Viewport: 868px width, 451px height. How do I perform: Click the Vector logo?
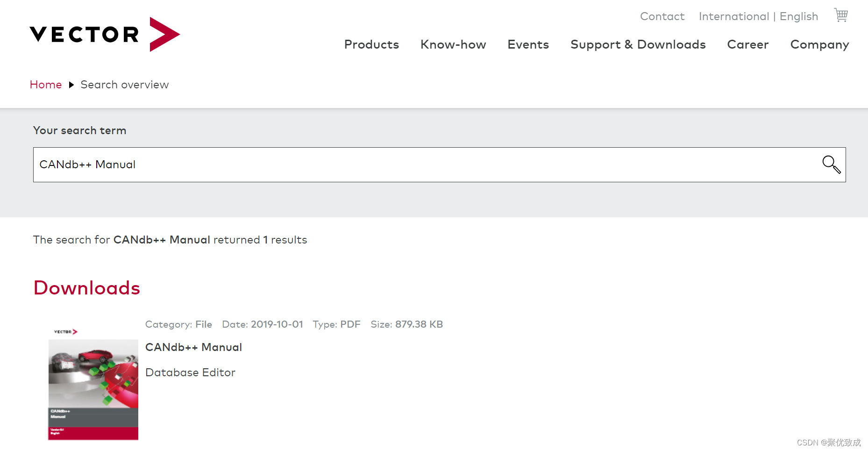click(105, 34)
